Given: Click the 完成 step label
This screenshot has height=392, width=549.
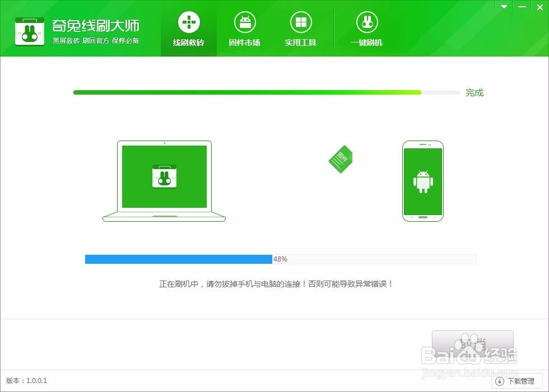Looking at the screenshot, I should click(474, 93).
